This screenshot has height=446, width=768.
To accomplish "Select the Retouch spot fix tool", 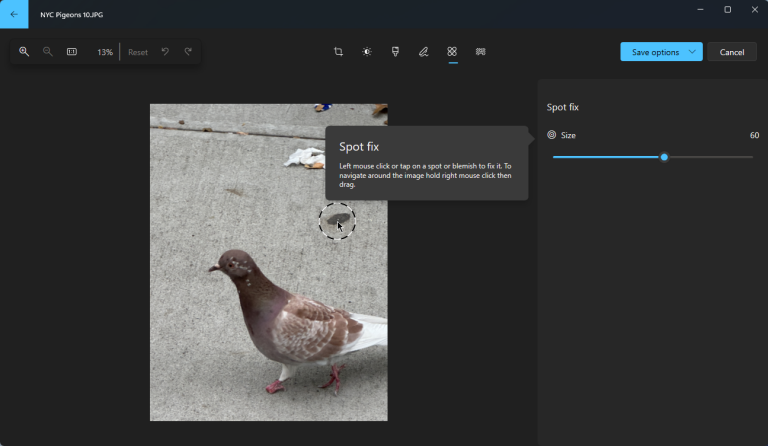I will 452,51.
